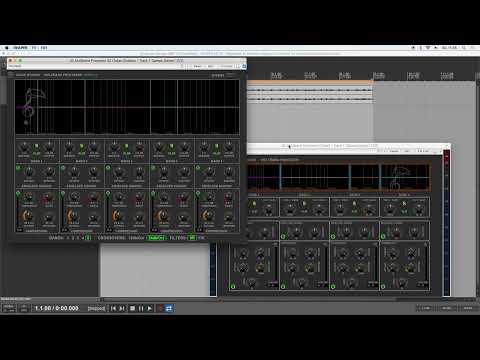Click the audio item on the track in the arrange view
The image size is (480, 360).
(310, 94)
